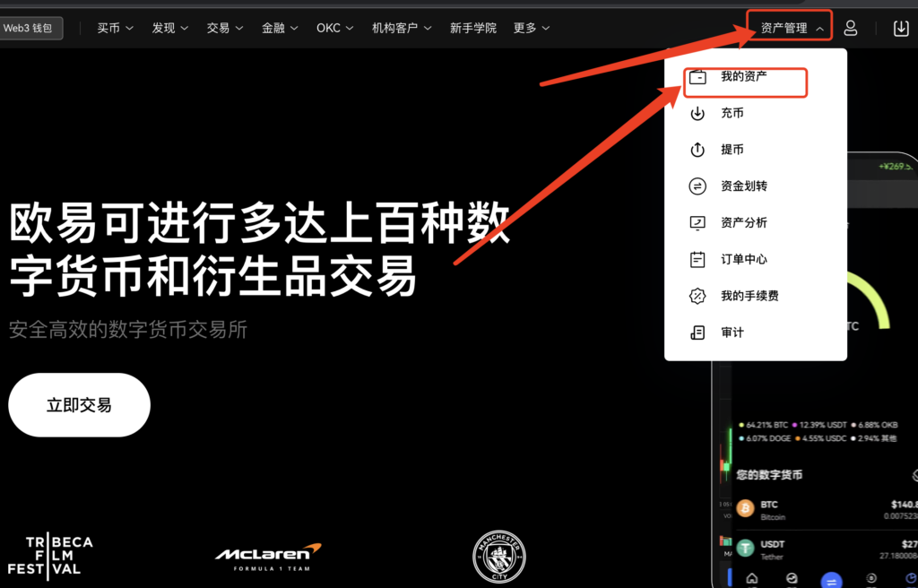Expand the OKC dropdown menu

(x=335, y=28)
